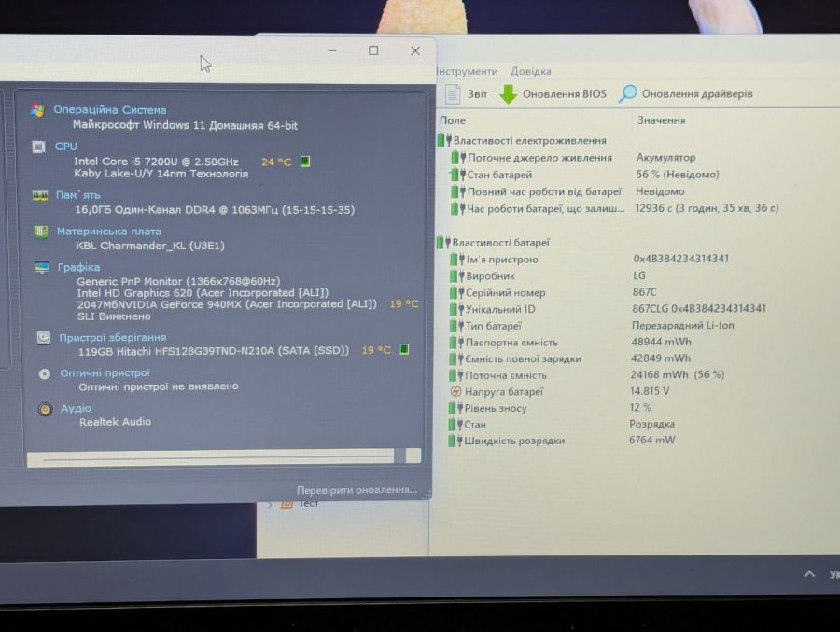This screenshot has height=632, width=840.
Task: Click the RAM memory module icon
Action: click(40, 196)
